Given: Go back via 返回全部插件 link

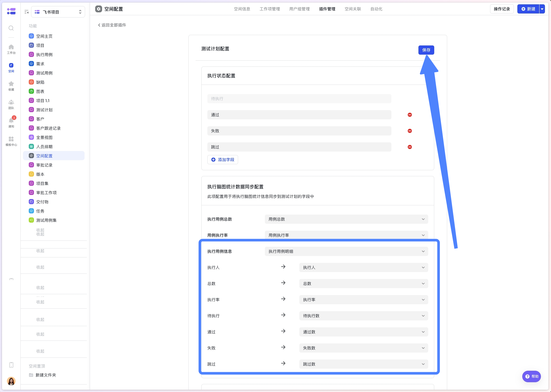Looking at the screenshot, I should point(112,25).
